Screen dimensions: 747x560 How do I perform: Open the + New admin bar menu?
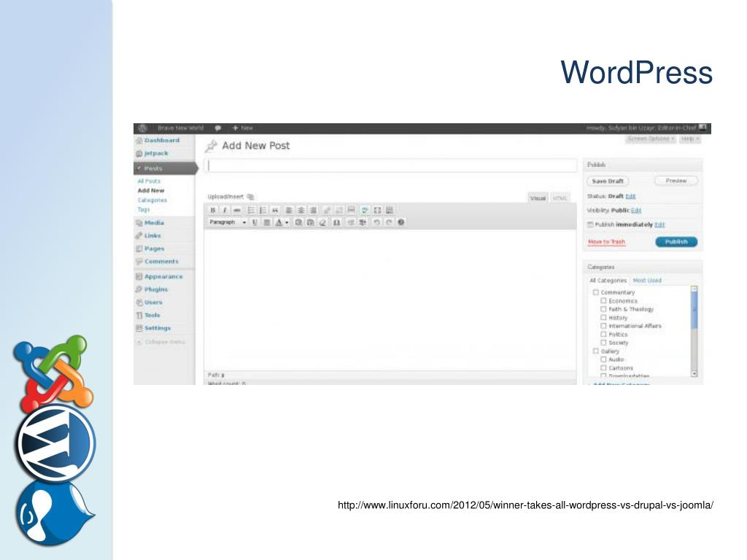(242, 128)
